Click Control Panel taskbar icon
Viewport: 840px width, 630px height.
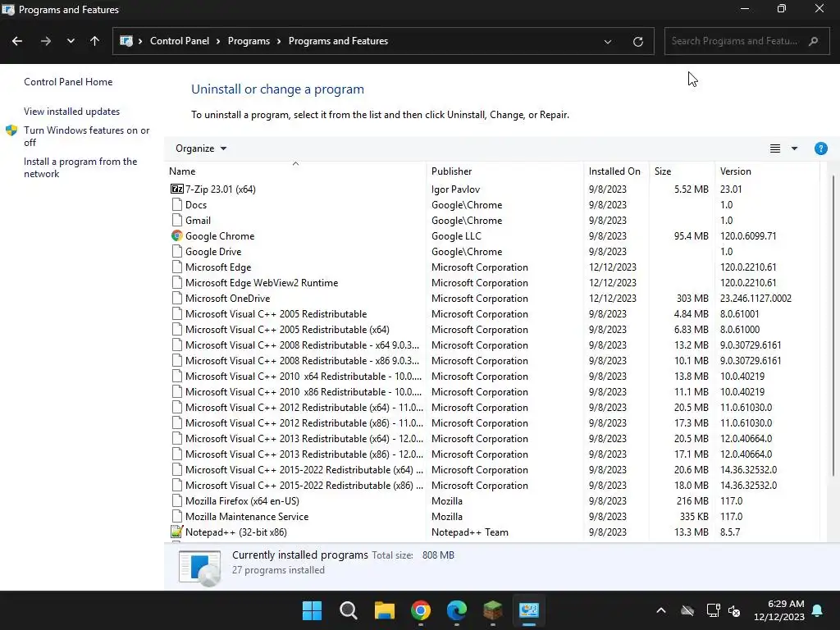(529, 610)
